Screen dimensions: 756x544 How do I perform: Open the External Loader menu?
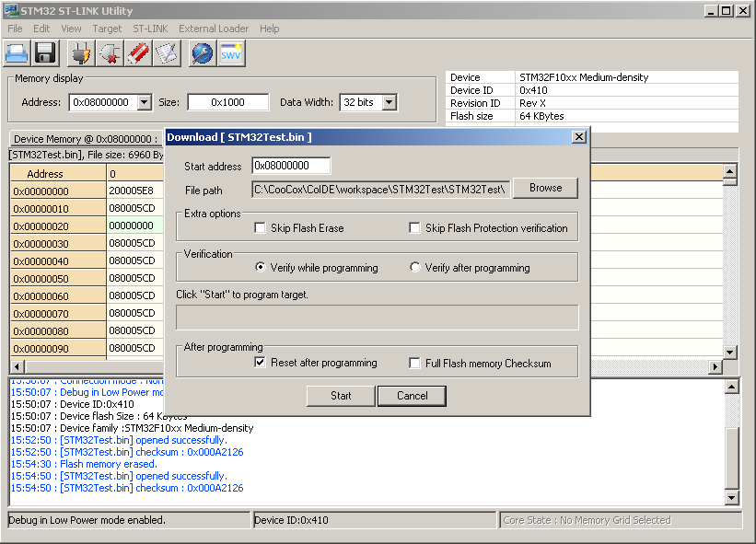coord(214,29)
